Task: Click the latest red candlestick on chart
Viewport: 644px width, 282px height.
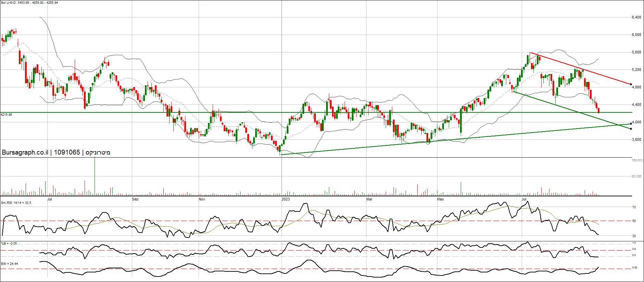Action: point(598,110)
